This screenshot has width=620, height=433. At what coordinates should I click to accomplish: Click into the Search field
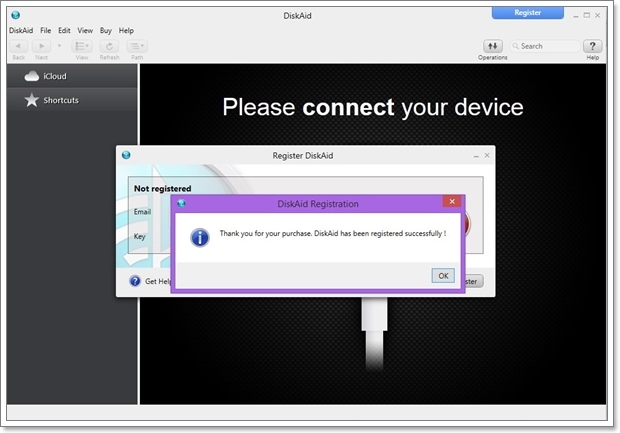pos(545,46)
